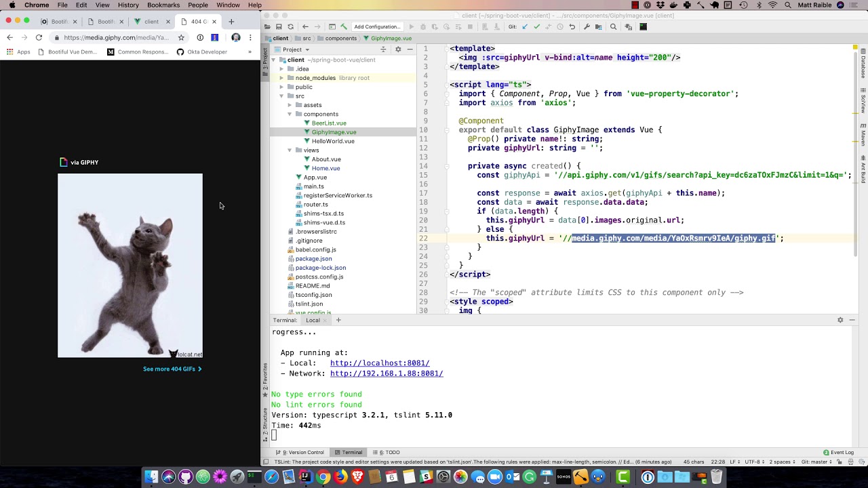Open the Maven side tool window
Screen dimensions: 868x488
[x=863, y=134]
